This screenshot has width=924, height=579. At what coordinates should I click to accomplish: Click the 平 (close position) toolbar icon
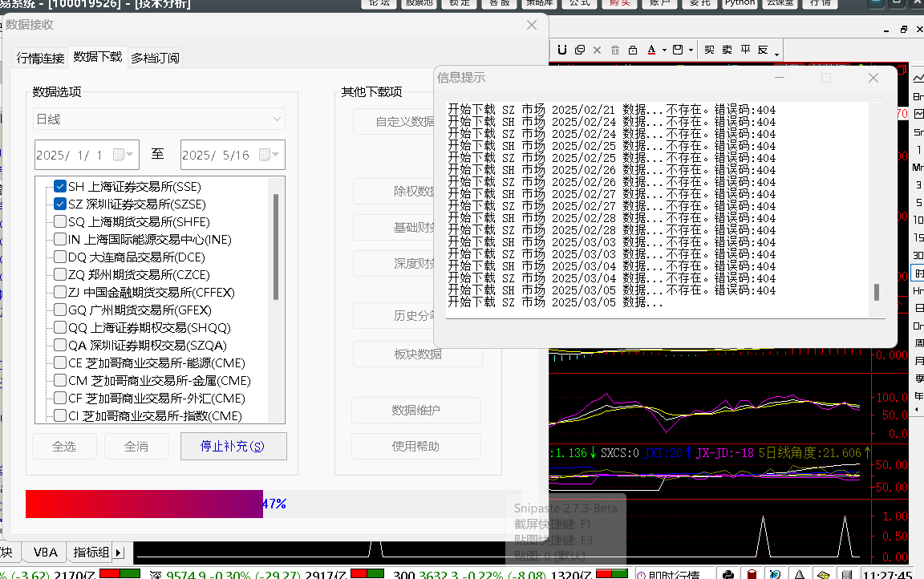click(x=745, y=50)
